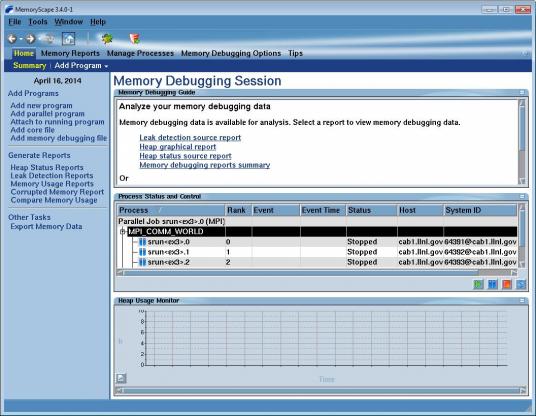Open the Help menu
Screen dimensions: 536x416
click(x=98, y=22)
